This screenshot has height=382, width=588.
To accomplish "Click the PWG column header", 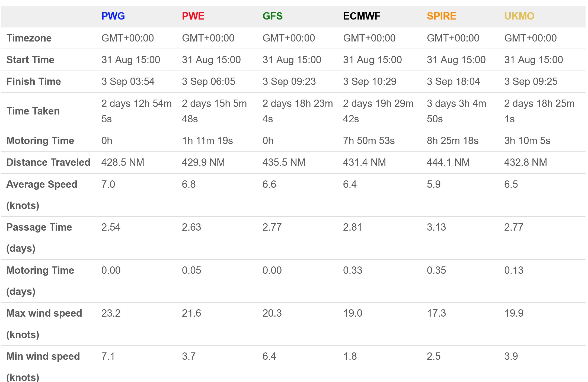I will click(113, 16).
